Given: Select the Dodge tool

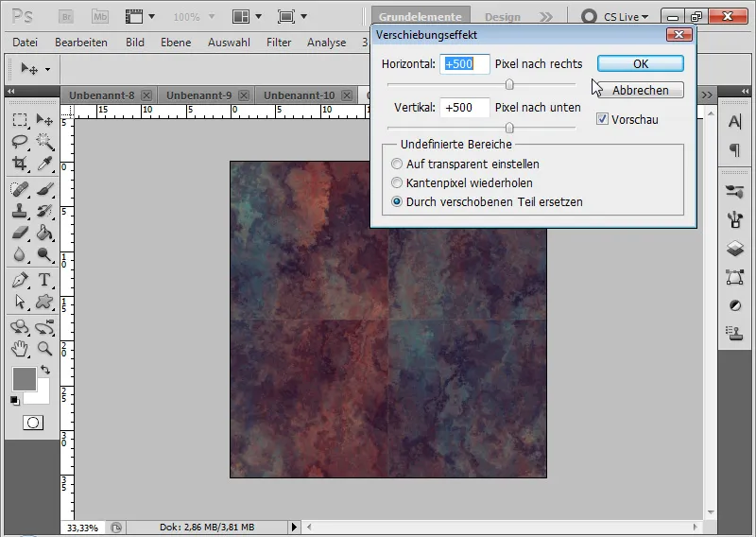Looking at the screenshot, I should coord(44,254).
